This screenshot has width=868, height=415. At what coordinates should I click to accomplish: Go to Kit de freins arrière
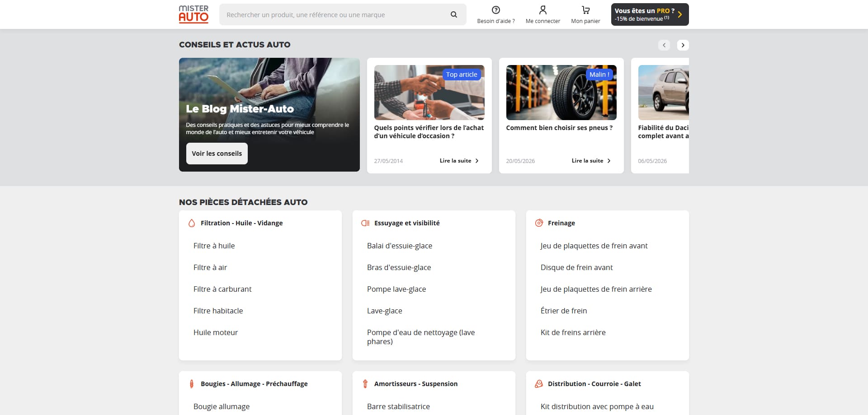click(x=573, y=332)
